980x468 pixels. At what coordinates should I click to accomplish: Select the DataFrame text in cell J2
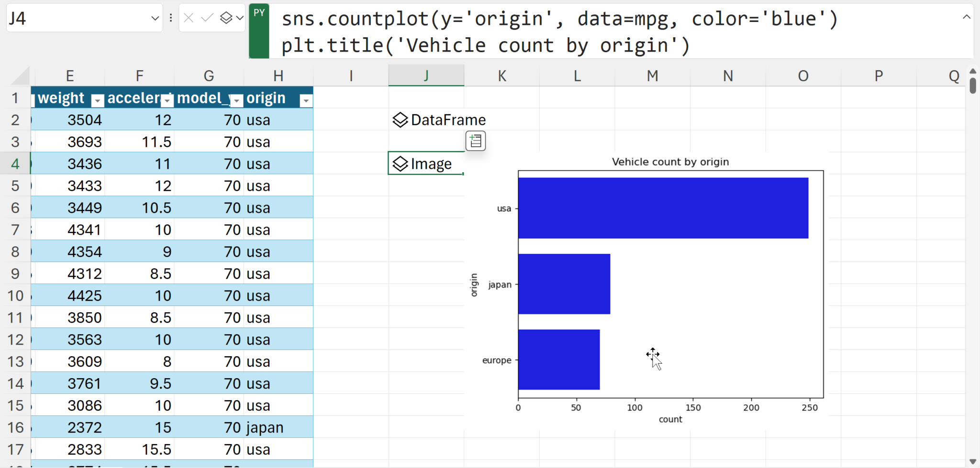[448, 120]
